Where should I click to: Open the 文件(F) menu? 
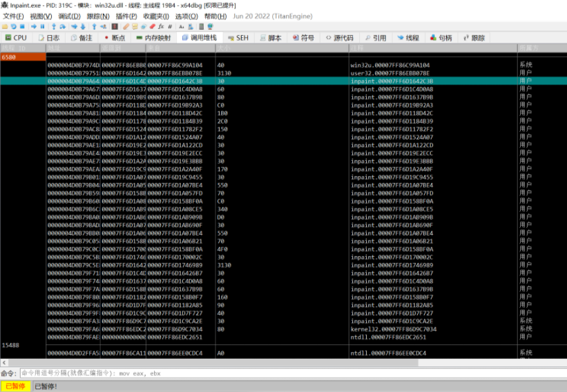(x=13, y=17)
